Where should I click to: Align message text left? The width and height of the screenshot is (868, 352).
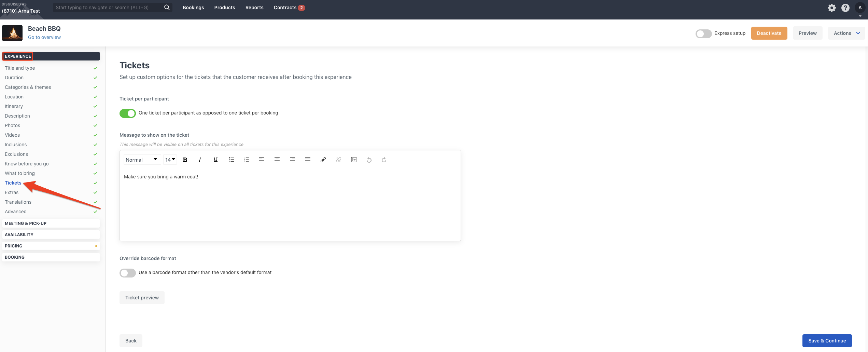pyautogui.click(x=262, y=160)
